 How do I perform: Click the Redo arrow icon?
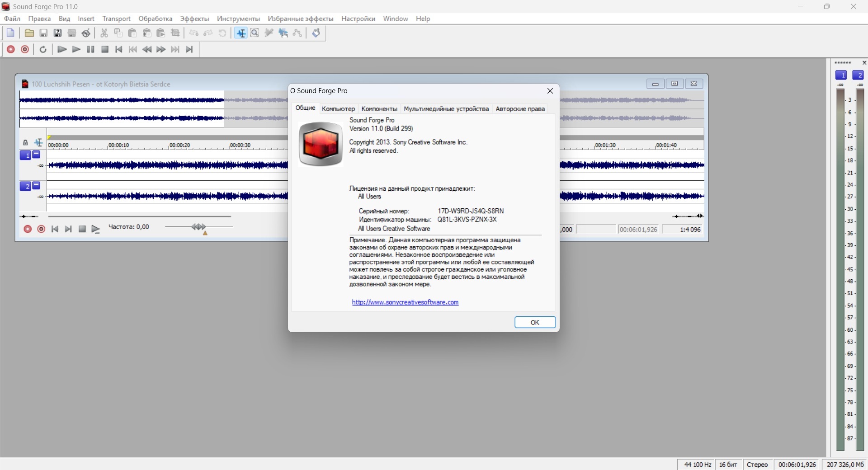coord(208,33)
